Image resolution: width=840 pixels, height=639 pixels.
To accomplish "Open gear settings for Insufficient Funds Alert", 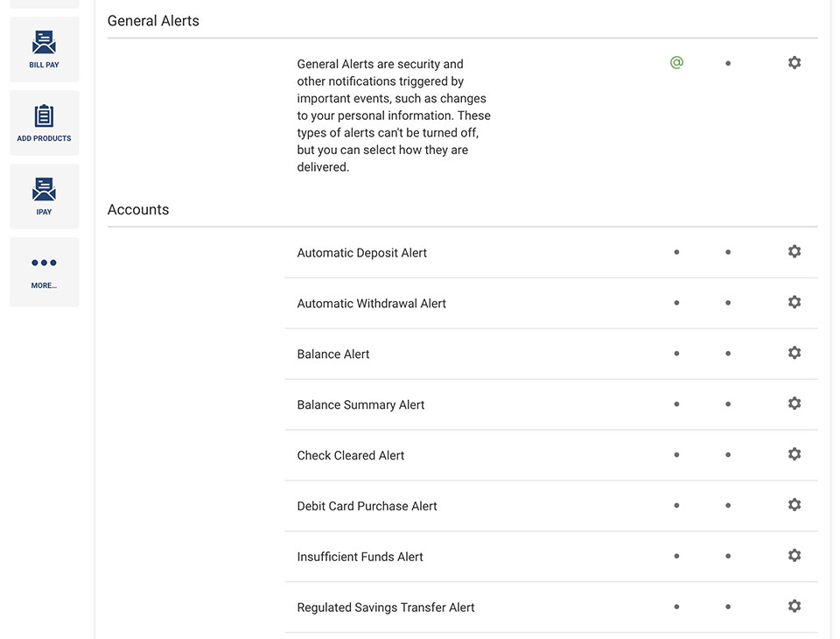I will click(794, 555).
